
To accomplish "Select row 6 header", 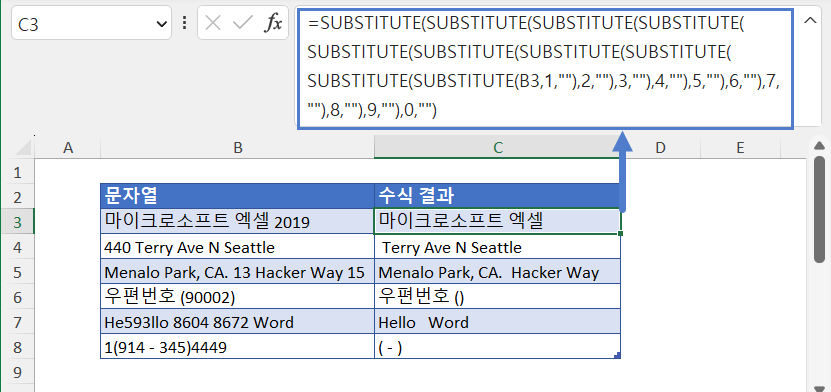I will (x=17, y=297).
